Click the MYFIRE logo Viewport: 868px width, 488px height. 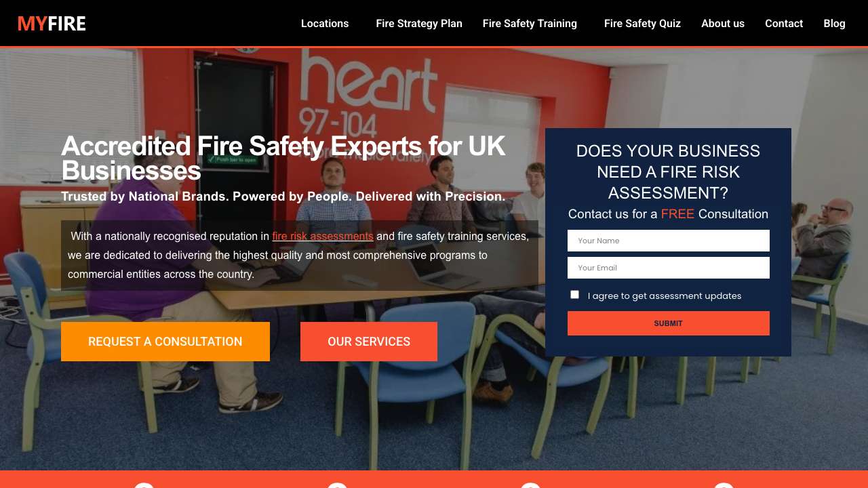pos(52,24)
